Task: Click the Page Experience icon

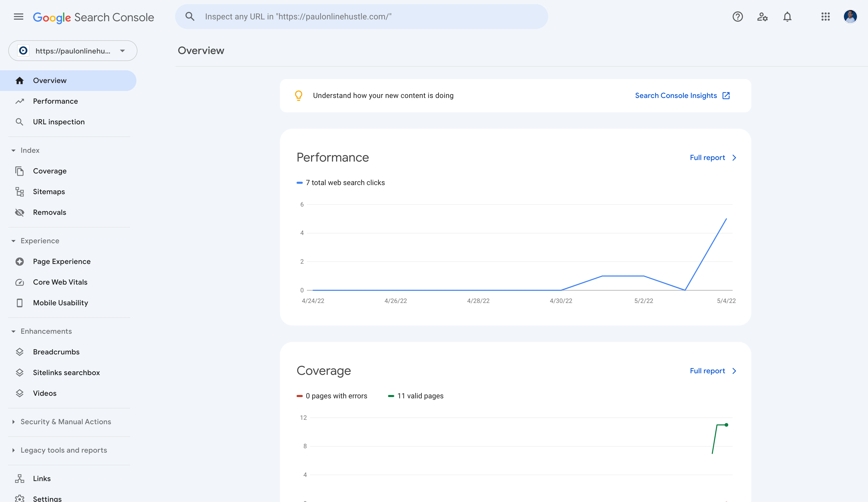Action: [x=20, y=261]
